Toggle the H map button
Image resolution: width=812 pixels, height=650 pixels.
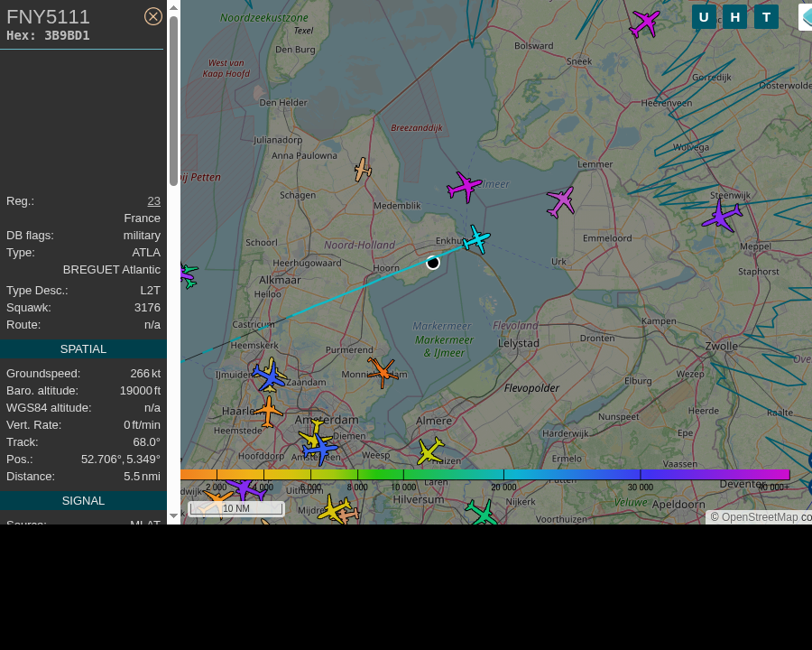tap(734, 17)
